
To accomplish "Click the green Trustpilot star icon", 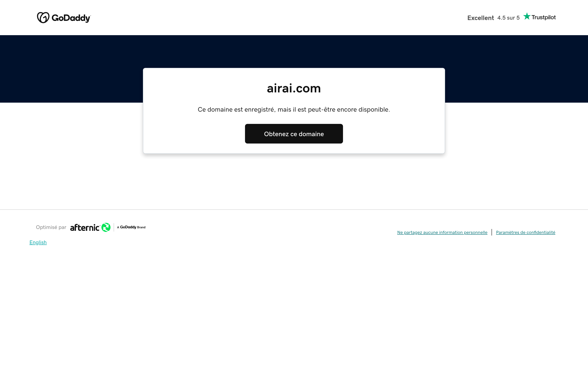I will [x=527, y=16].
